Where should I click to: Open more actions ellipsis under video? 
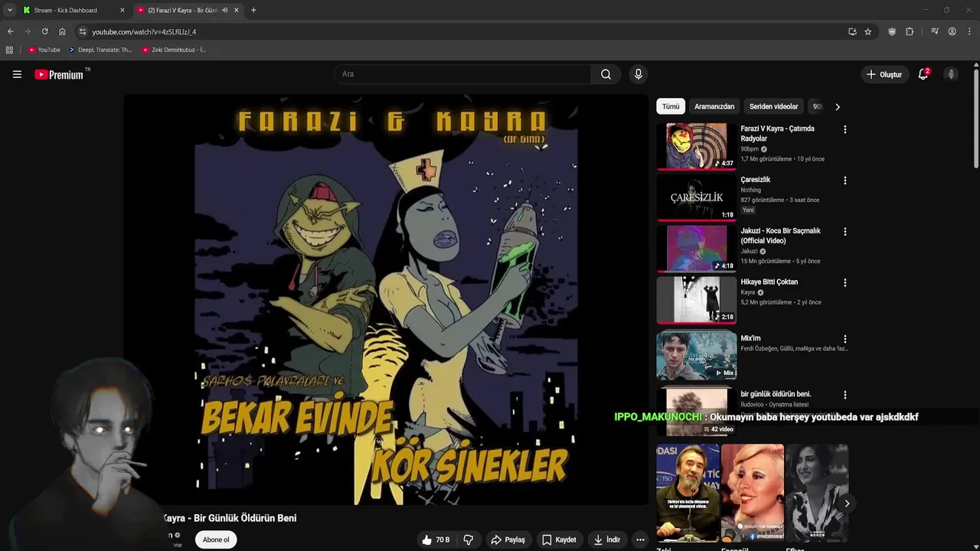[x=640, y=540]
